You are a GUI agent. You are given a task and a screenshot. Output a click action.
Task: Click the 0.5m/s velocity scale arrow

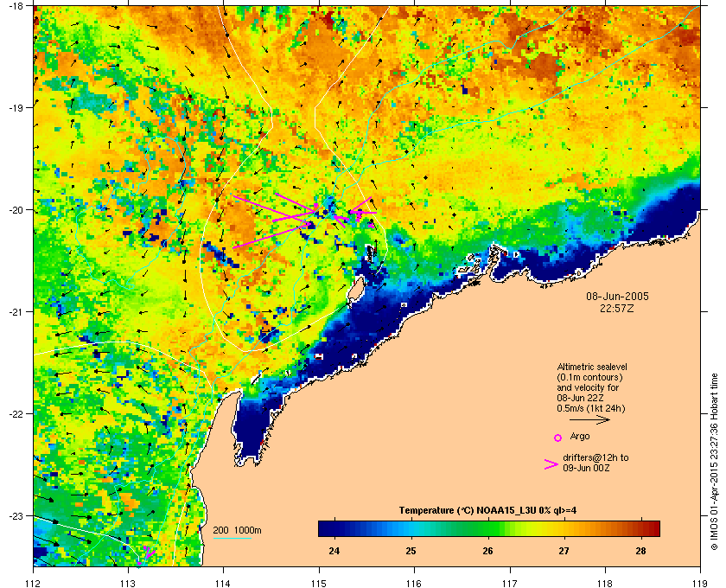pyautogui.click(x=589, y=420)
